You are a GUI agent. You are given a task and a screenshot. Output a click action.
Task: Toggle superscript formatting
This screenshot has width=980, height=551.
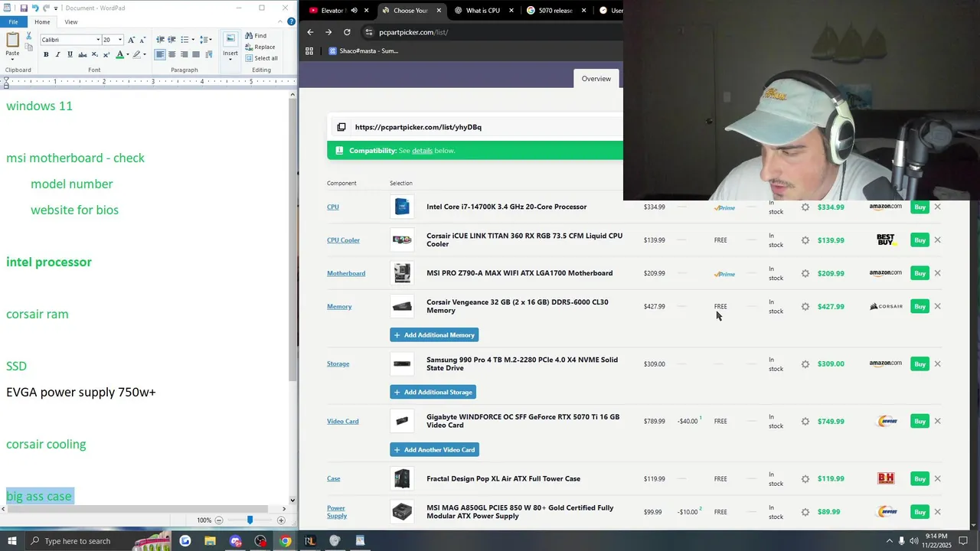click(x=106, y=54)
